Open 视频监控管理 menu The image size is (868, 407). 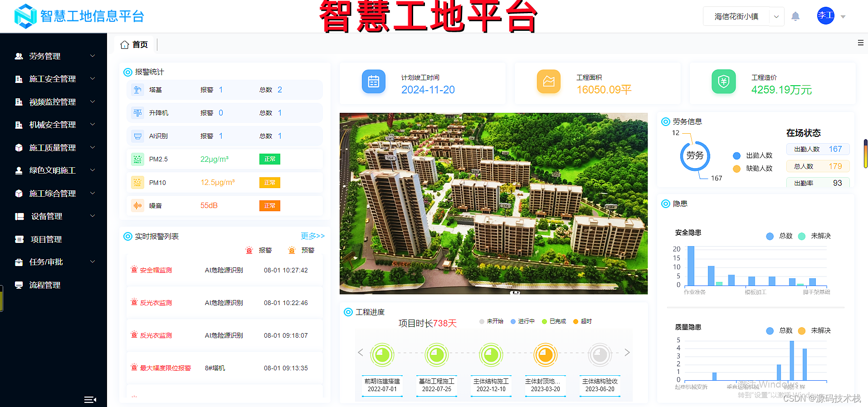54,102
